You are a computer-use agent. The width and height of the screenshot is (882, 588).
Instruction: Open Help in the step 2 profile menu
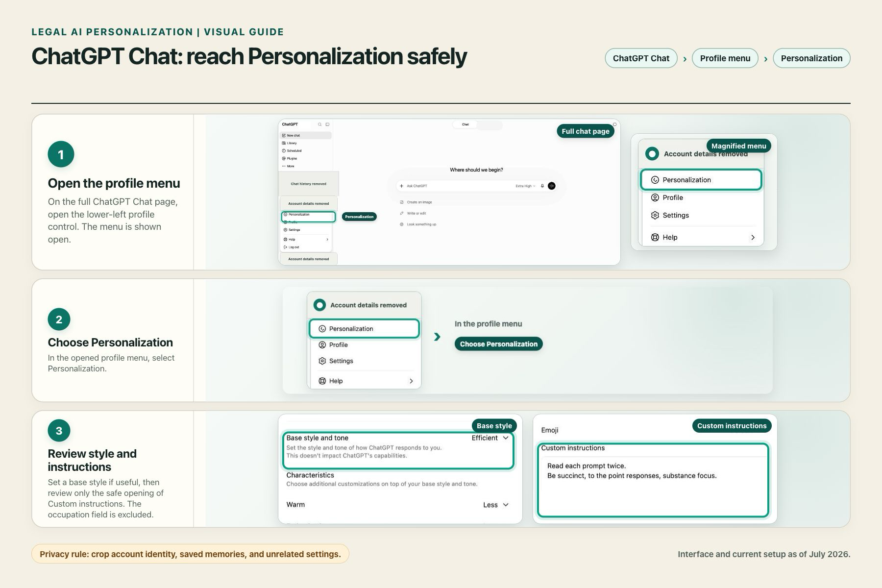click(330, 381)
